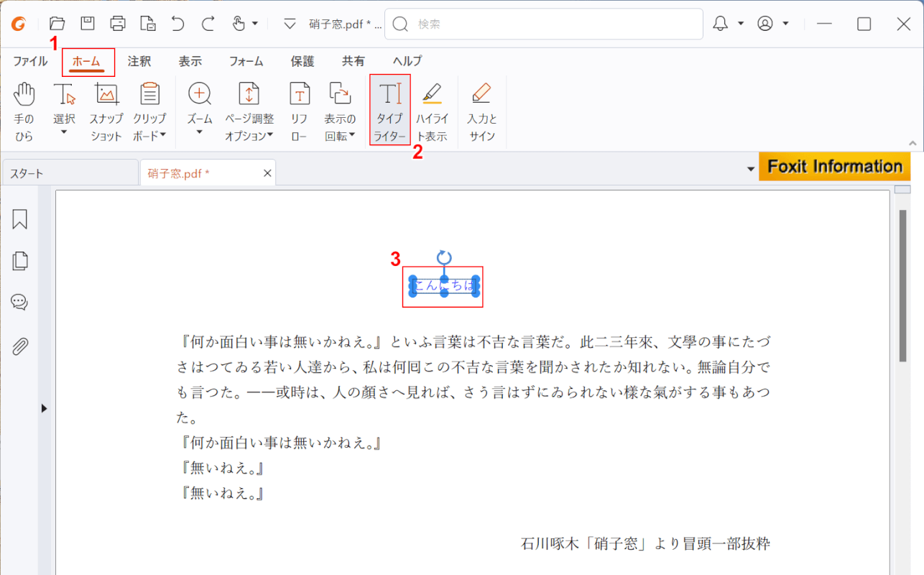This screenshot has height=575, width=924.
Task: Expand the notification bell dropdown arrow
Action: click(740, 24)
